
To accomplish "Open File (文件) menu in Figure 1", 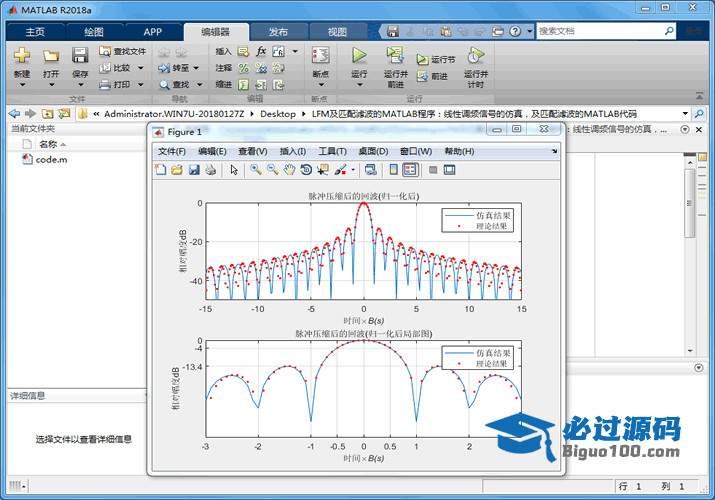I will (x=171, y=151).
